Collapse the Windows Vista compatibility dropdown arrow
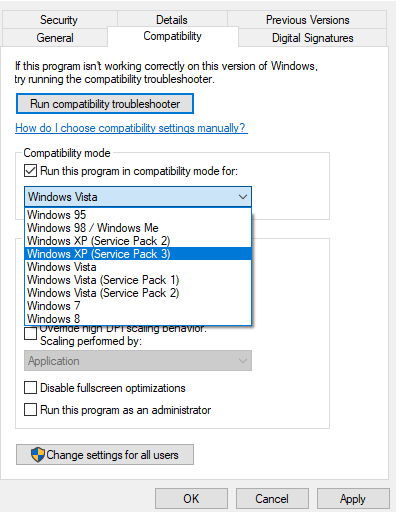The height and width of the screenshot is (512, 400). (x=243, y=197)
